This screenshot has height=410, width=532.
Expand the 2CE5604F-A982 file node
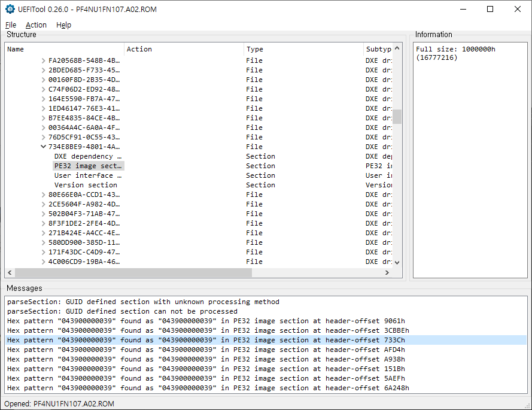tap(43, 204)
